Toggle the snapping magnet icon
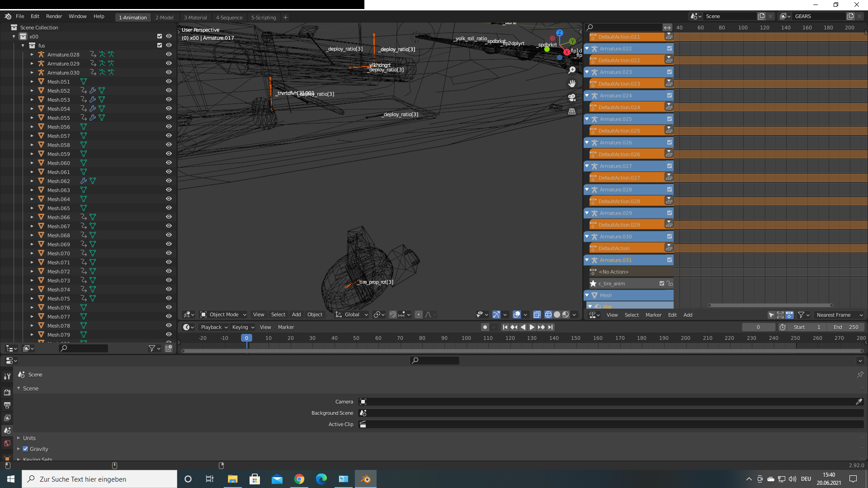The width and height of the screenshot is (868, 488). pyautogui.click(x=393, y=314)
